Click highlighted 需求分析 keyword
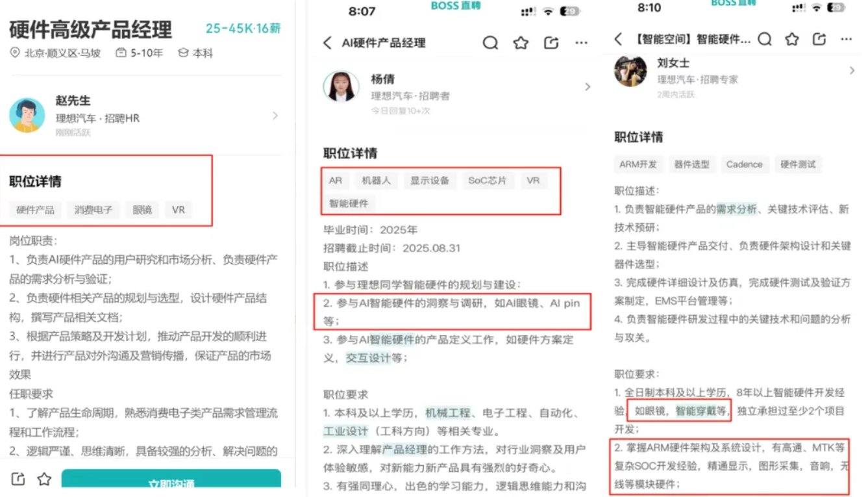868x497 pixels. tap(736, 209)
